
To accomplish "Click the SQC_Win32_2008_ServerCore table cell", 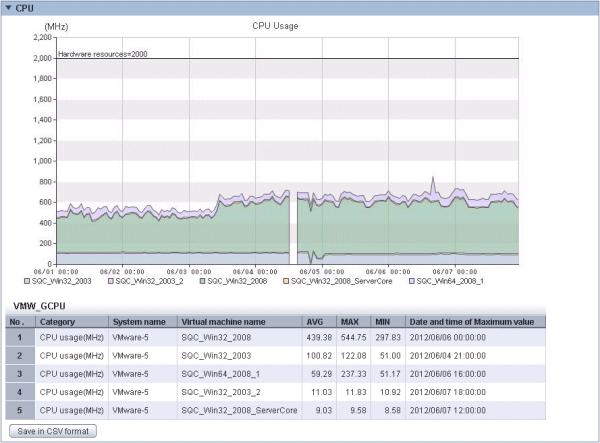I will click(239, 410).
